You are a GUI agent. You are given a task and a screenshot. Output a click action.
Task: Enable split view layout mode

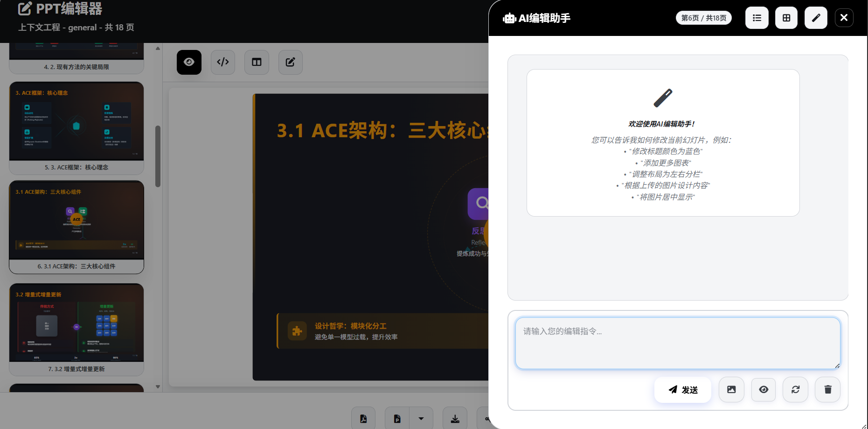point(257,62)
